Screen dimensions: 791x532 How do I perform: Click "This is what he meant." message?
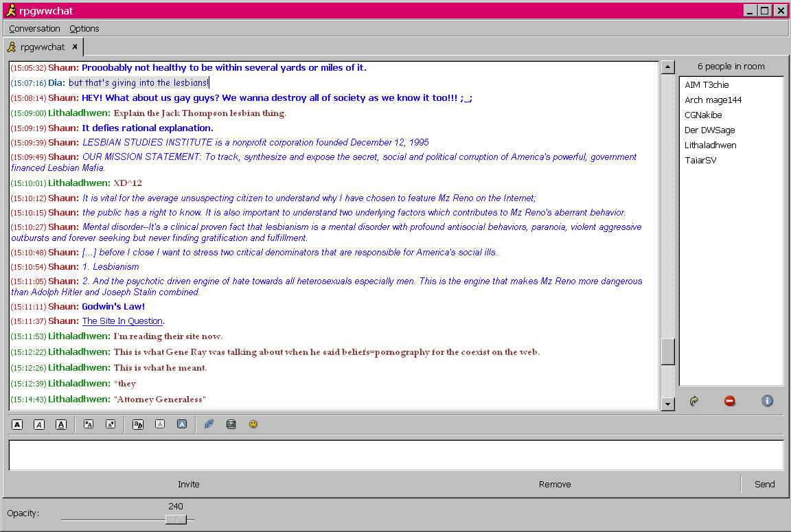click(x=161, y=368)
